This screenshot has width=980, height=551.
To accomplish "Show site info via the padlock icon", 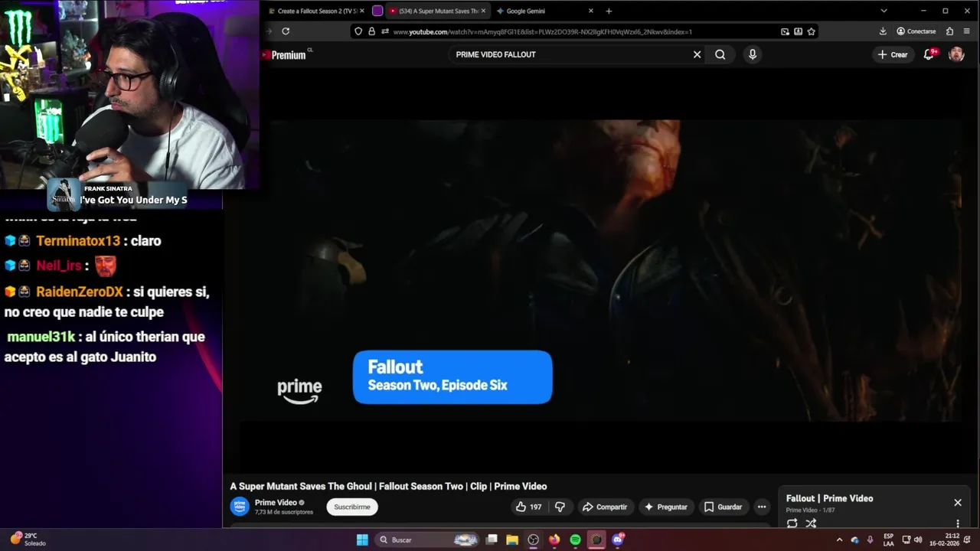I will (x=371, y=31).
